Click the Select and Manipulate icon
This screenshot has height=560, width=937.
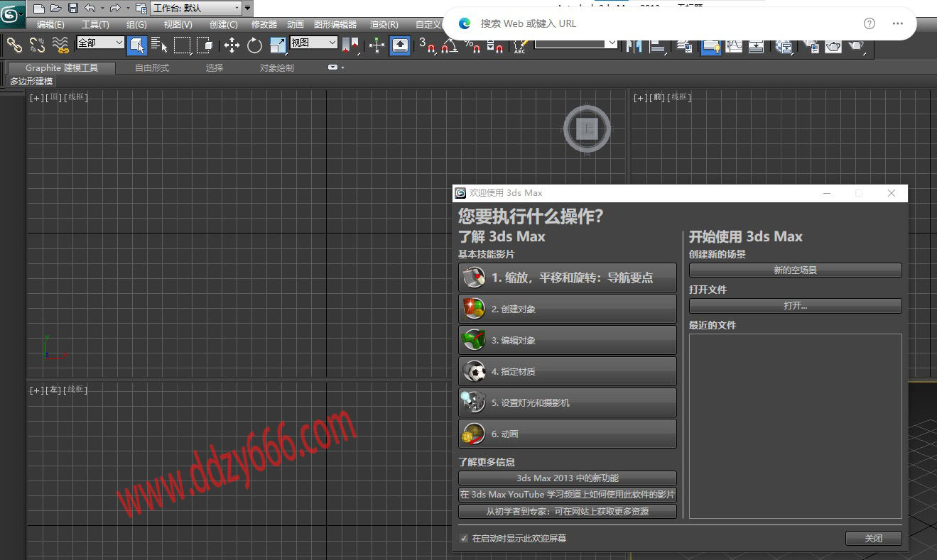(377, 45)
